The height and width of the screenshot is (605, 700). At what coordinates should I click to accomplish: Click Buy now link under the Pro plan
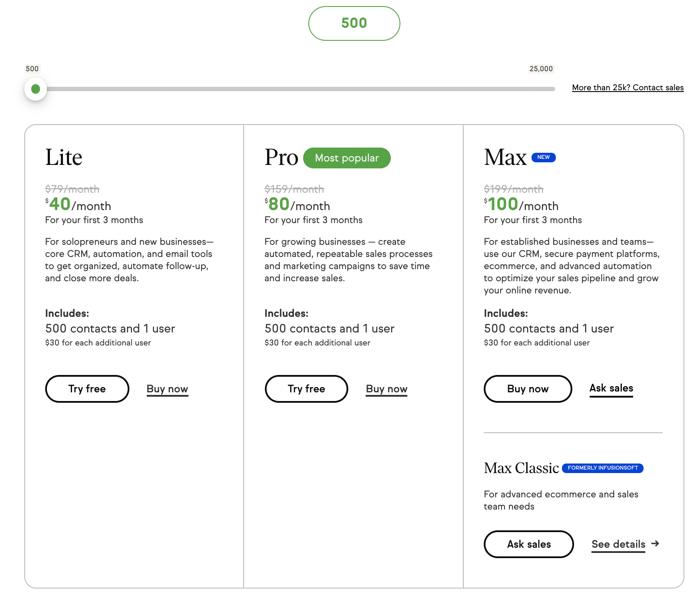386,389
